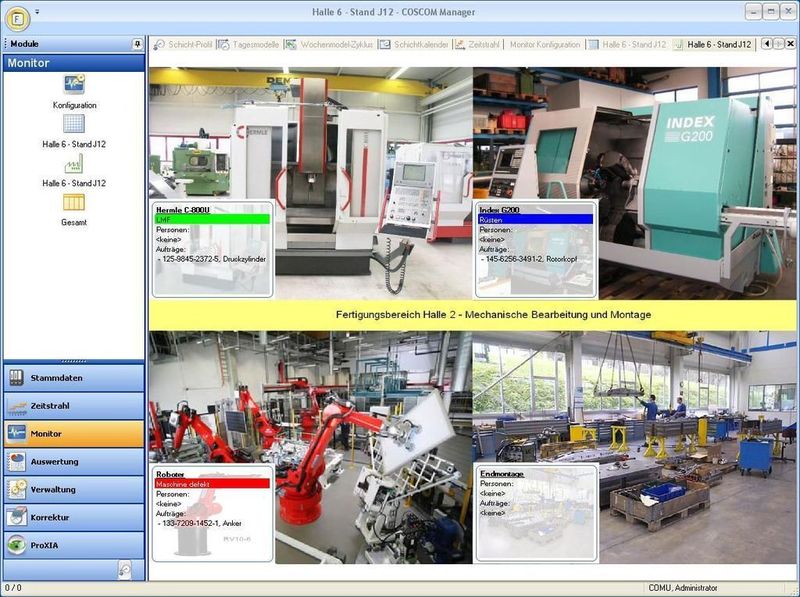
Task: Click the Zeitstrahl chart icon
Action: click(x=16, y=406)
